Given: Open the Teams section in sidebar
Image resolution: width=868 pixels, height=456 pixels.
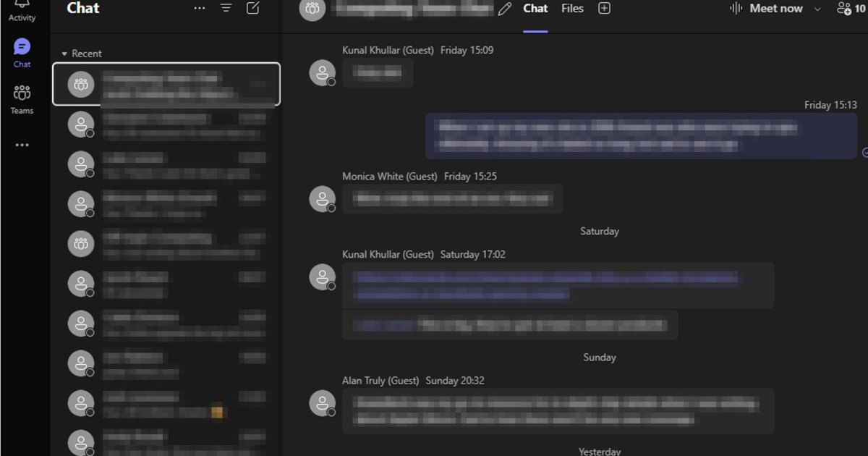Looking at the screenshot, I should (x=22, y=99).
